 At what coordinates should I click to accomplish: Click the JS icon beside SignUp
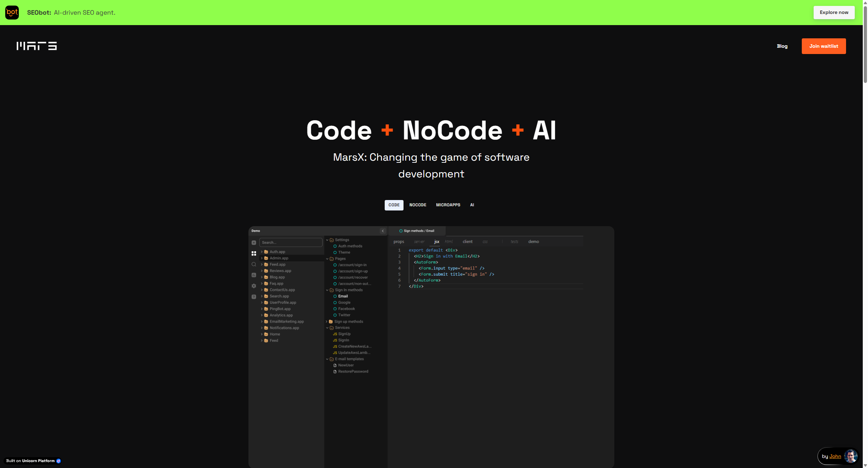coord(335,334)
